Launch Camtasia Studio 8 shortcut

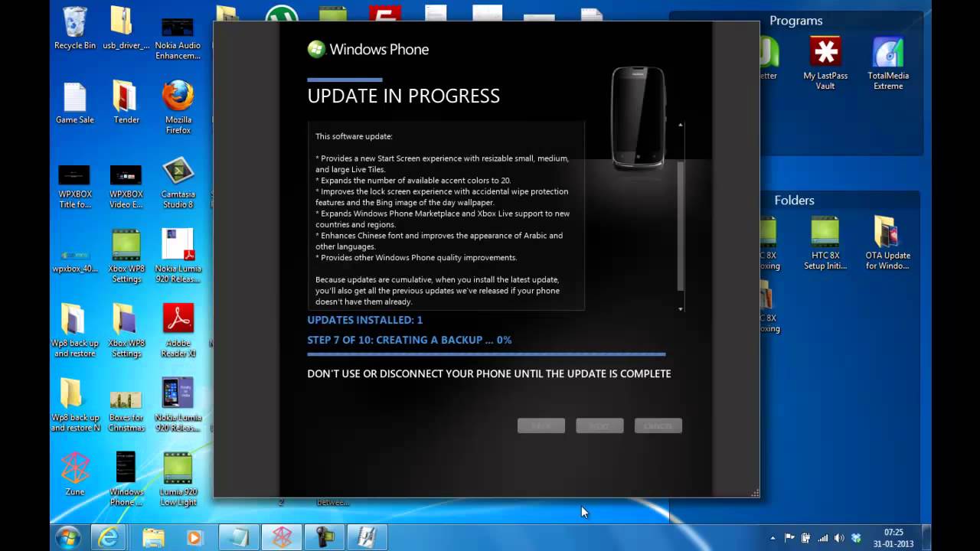(x=178, y=184)
